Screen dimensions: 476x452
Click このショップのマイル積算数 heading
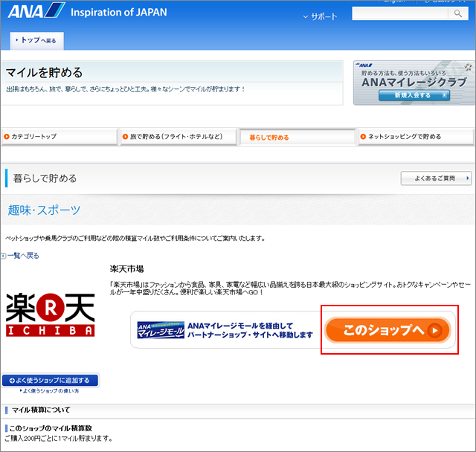click(51, 428)
